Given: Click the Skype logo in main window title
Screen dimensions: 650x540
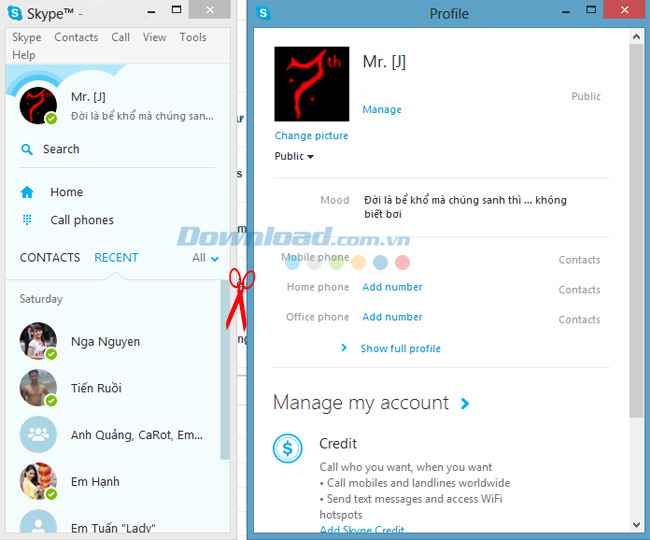Looking at the screenshot, I should tap(15, 13).
